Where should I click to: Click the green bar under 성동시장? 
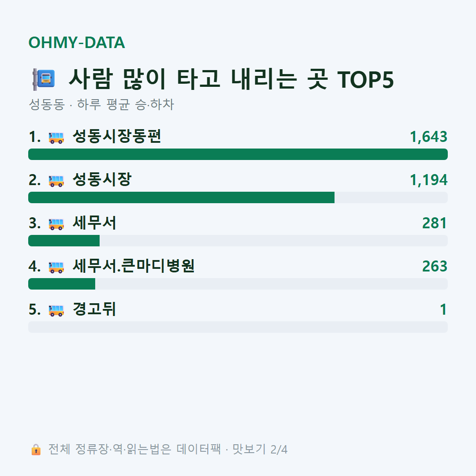coord(181,197)
